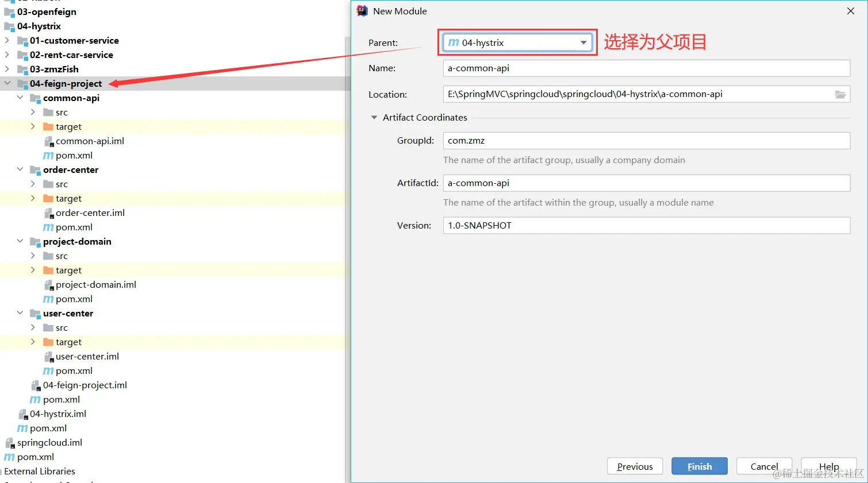This screenshot has height=483, width=868.
Task: Expand src folder under order-center
Action: pos(33,184)
